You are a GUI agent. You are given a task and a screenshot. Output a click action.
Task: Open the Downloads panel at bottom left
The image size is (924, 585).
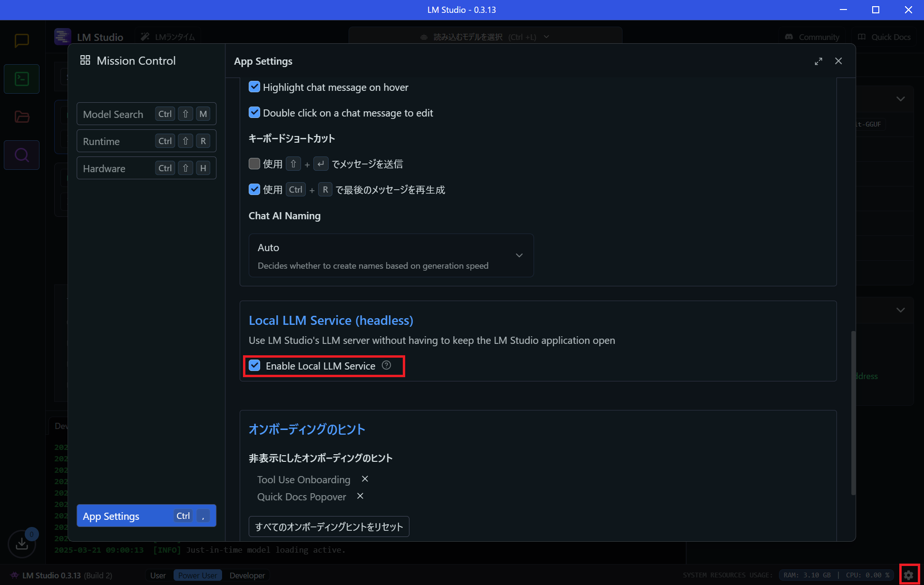coord(21,543)
